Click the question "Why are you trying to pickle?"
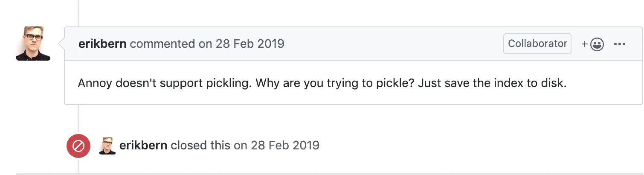Image resolution: width=644 pixels, height=175 pixels. coord(335,83)
